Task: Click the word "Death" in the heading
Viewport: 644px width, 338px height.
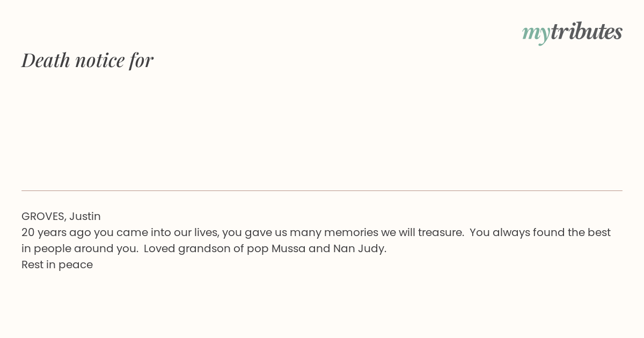Action: point(46,60)
